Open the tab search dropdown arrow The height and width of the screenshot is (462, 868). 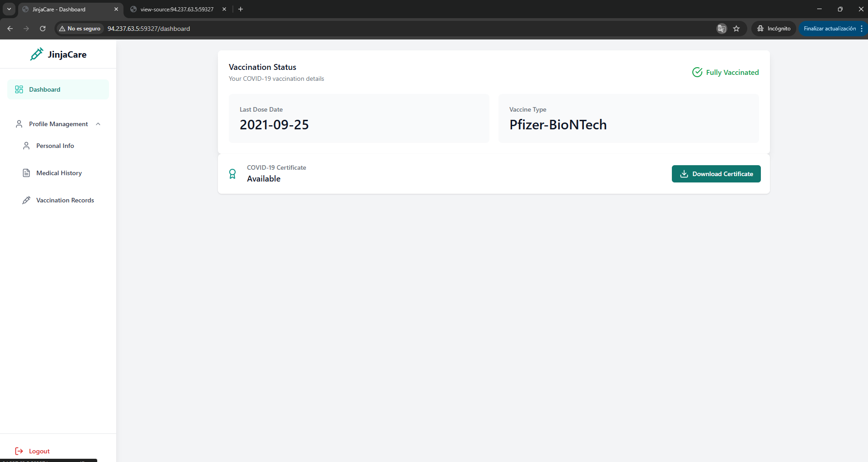click(x=9, y=9)
